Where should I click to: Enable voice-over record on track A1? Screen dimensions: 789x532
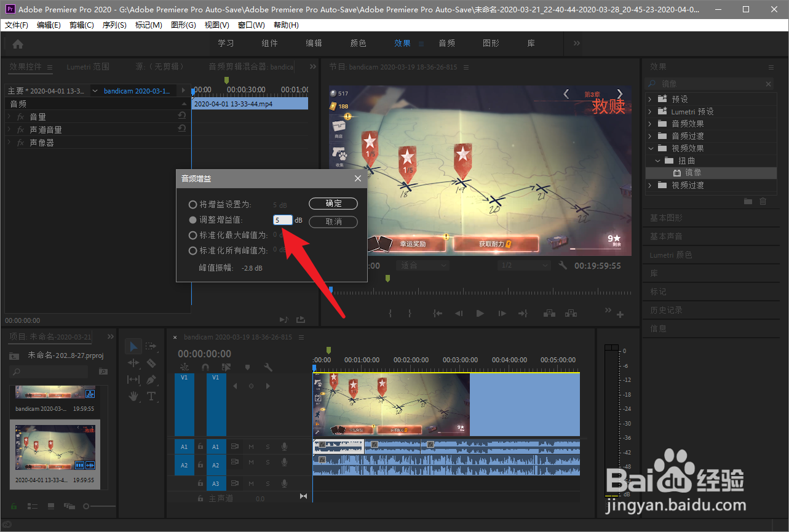pyautogui.click(x=284, y=447)
